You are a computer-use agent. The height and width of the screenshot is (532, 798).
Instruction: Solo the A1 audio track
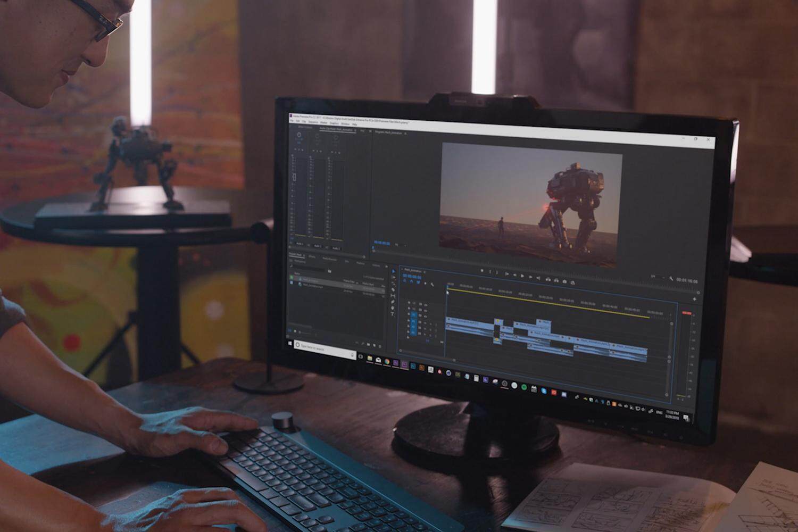click(x=430, y=324)
